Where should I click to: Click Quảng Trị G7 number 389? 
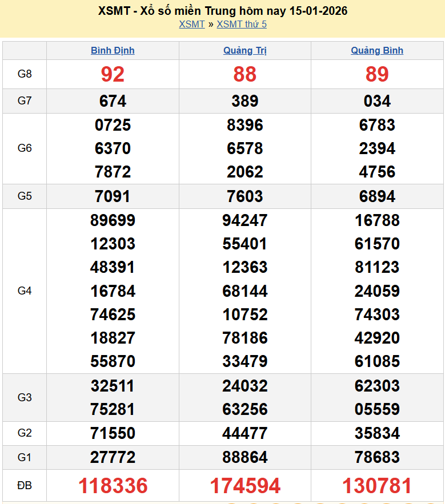coord(245,101)
